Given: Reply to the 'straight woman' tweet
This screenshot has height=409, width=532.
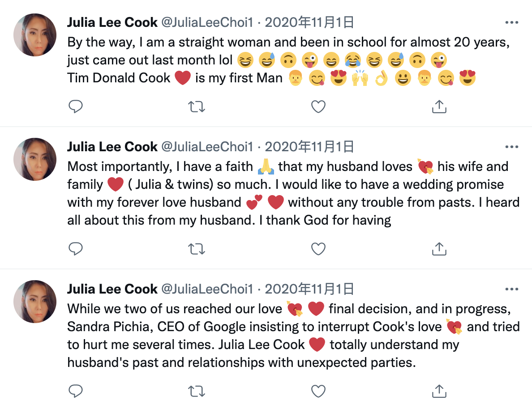Looking at the screenshot, I should (x=76, y=107).
